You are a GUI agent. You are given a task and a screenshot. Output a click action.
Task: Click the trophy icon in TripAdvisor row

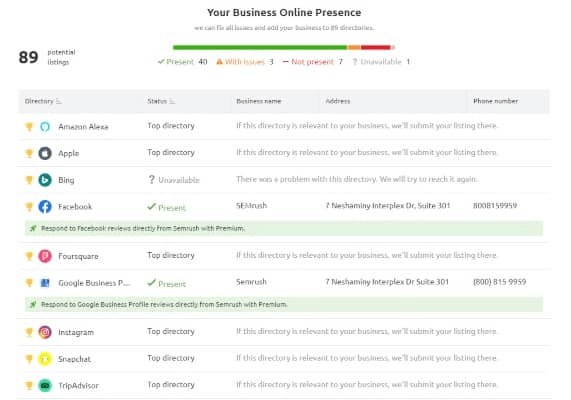29,385
